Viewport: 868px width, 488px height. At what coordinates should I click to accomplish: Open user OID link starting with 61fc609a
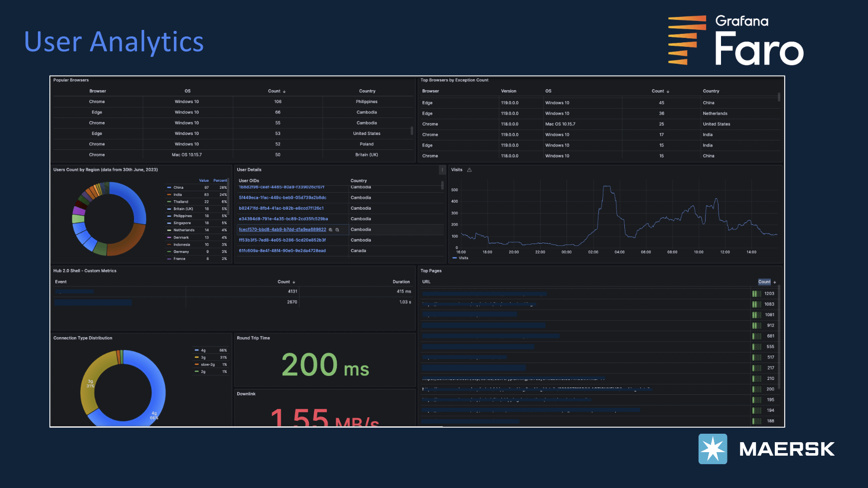click(x=282, y=251)
